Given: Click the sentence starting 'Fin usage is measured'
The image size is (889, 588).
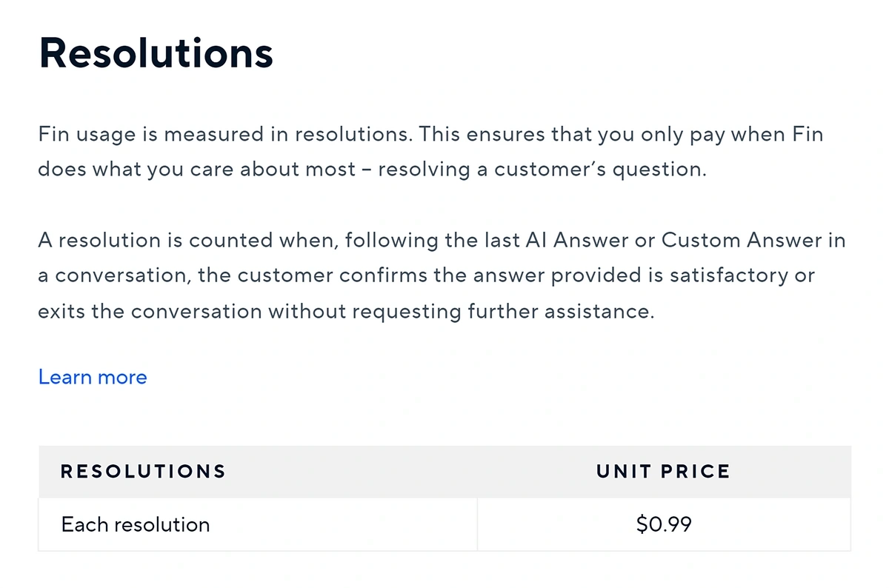Looking at the screenshot, I should point(224,135).
